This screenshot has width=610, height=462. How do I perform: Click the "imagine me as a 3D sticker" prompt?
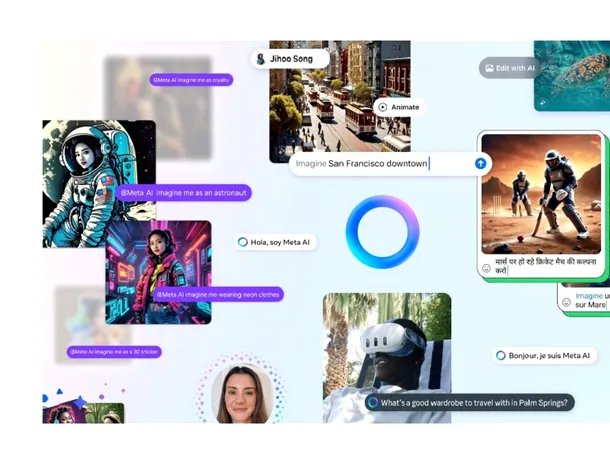114,352
